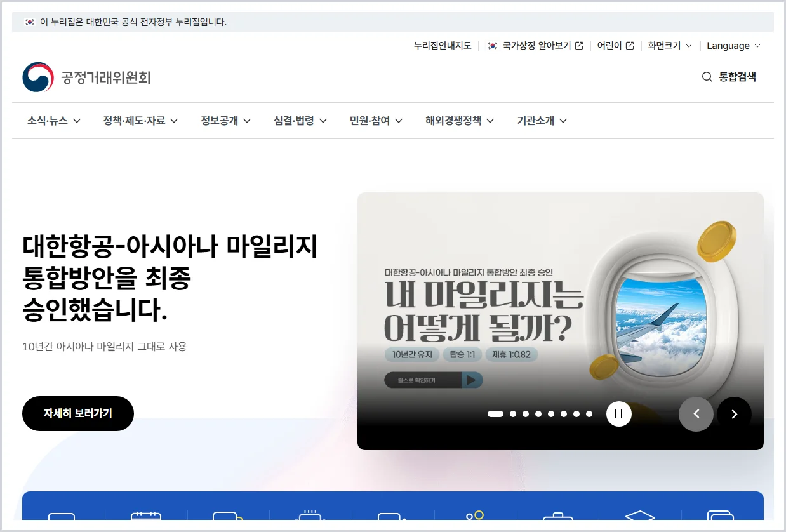Expand the 해외경쟁정책 menu chevron
The width and height of the screenshot is (786, 532).
coord(490,121)
